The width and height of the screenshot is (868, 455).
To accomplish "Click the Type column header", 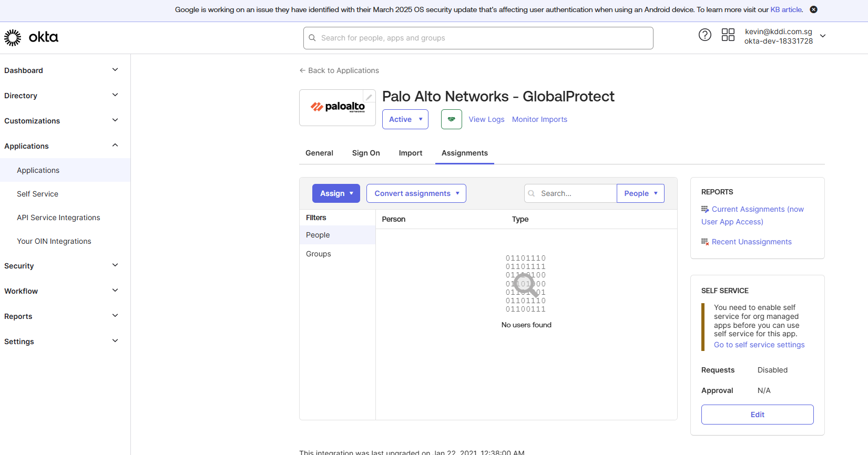I will click(520, 219).
